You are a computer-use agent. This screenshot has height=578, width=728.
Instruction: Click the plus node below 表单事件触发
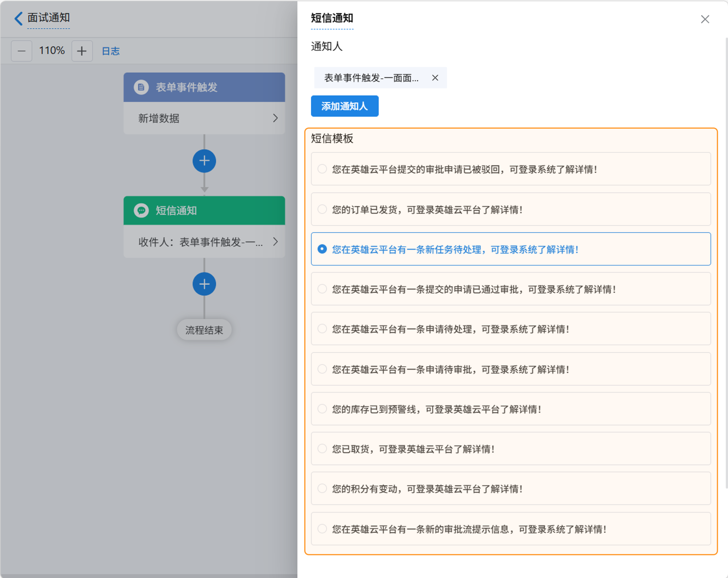click(204, 161)
